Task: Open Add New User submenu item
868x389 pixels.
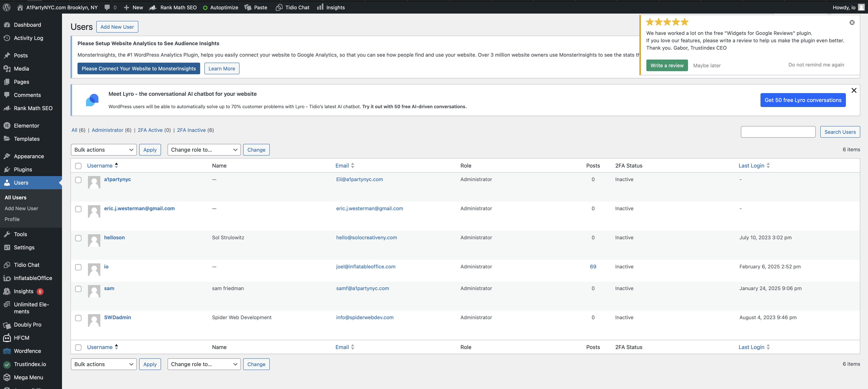Action: coord(21,208)
